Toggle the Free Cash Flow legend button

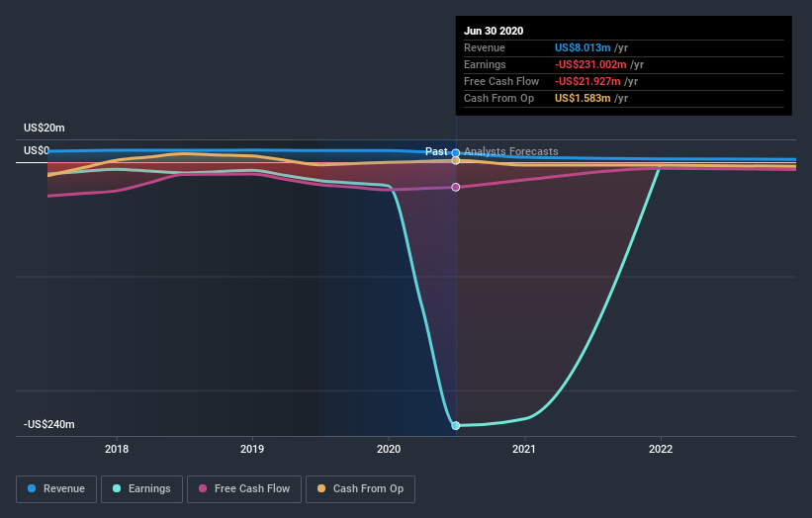click(244, 489)
